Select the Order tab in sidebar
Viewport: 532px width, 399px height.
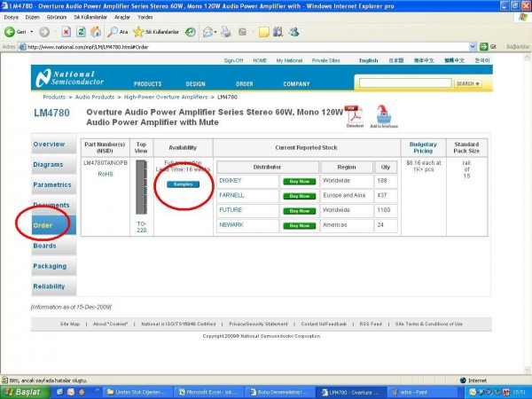coord(43,225)
